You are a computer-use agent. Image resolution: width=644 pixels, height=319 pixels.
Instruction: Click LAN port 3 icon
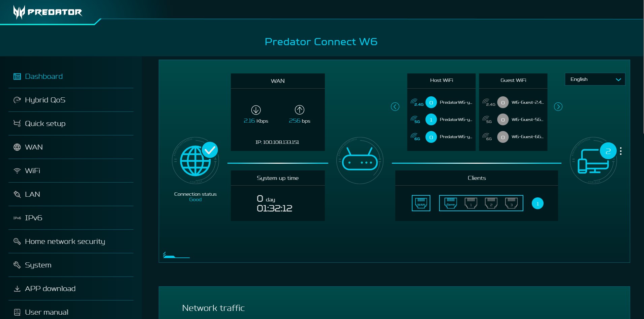click(x=511, y=203)
